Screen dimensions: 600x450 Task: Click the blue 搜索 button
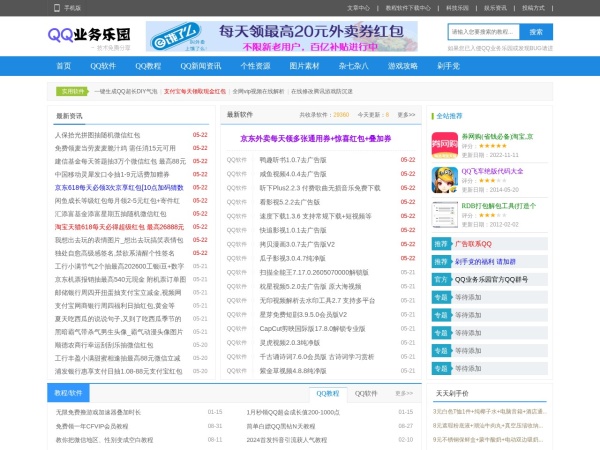(536, 32)
